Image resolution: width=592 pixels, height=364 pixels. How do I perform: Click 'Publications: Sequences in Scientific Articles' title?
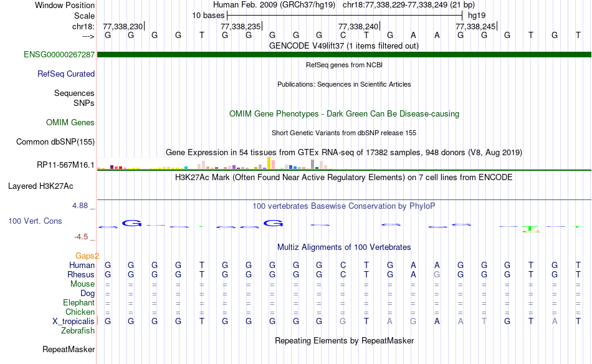point(344,84)
